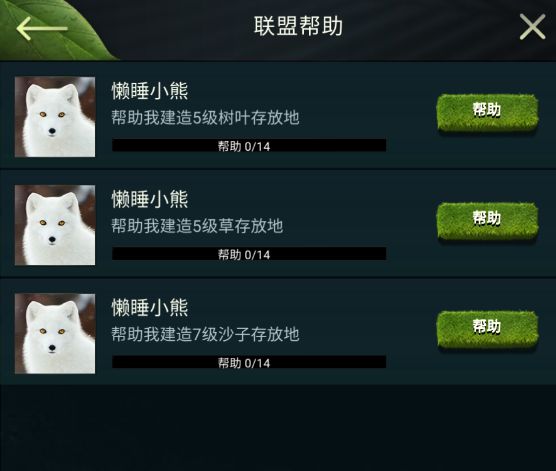The image size is (556, 471).
Task: Open white fox avatar in second request
Action: pos(55,225)
